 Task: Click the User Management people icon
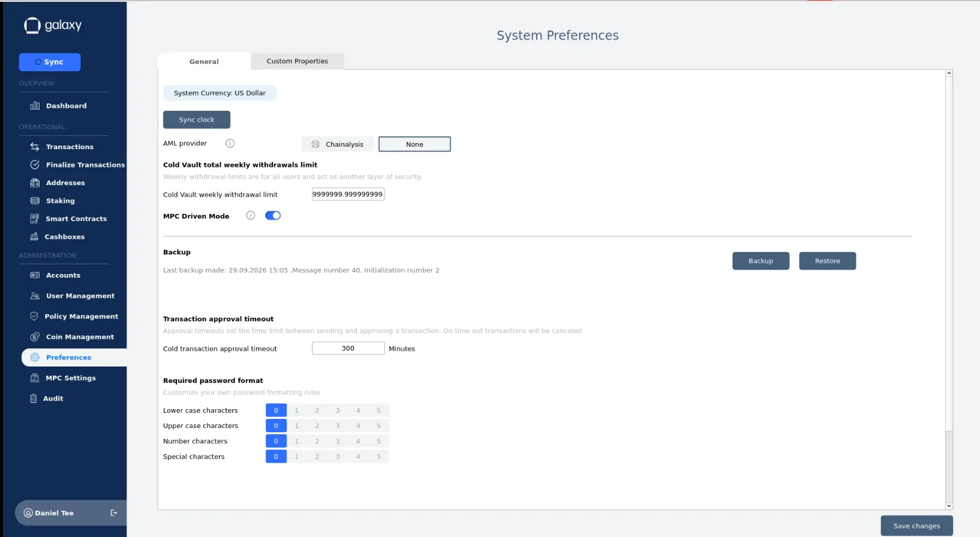click(35, 296)
